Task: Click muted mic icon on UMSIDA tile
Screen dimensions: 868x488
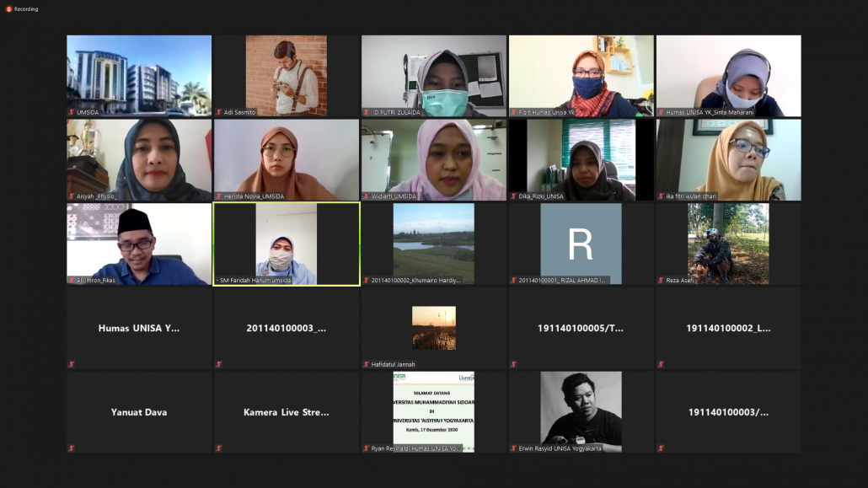Action: [x=72, y=112]
